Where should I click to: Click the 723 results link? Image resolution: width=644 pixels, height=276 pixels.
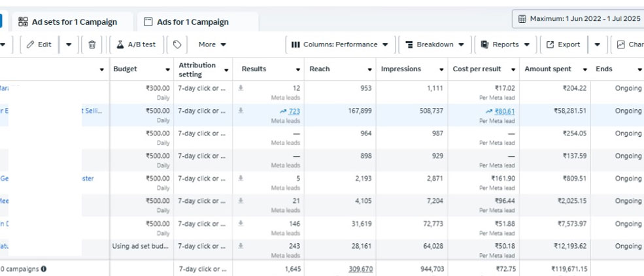click(294, 111)
